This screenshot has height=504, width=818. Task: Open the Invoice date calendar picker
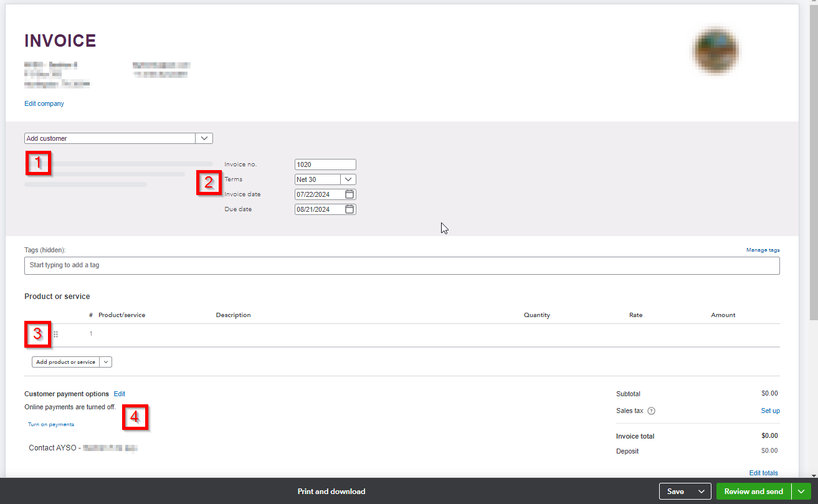[x=350, y=194]
